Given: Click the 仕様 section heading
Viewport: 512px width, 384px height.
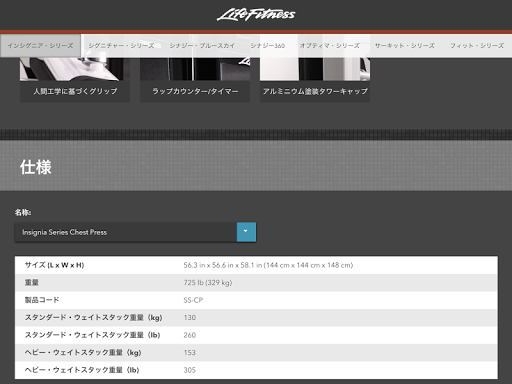Looking at the screenshot, I should [x=36, y=167].
